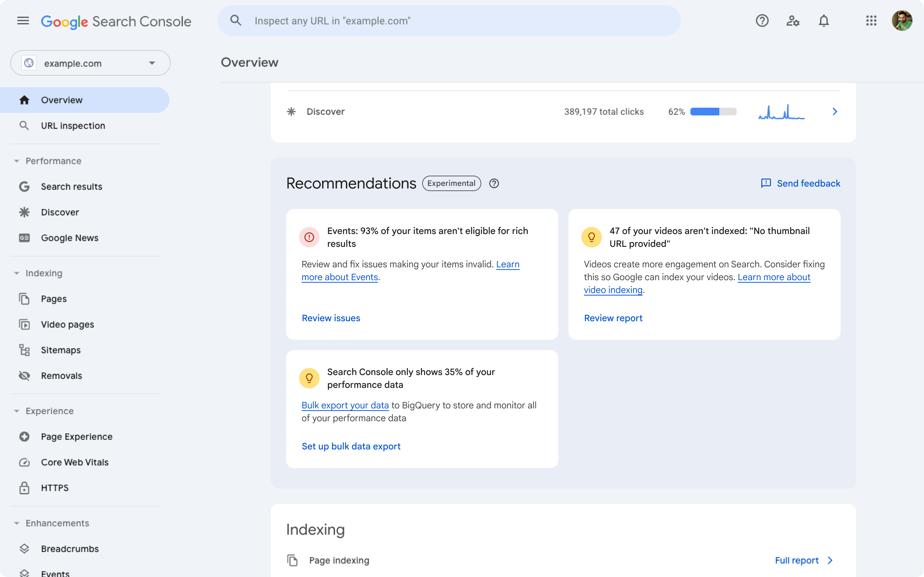The width and height of the screenshot is (924, 577).
Task: Collapse the Performance section
Action: tap(16, 161)
